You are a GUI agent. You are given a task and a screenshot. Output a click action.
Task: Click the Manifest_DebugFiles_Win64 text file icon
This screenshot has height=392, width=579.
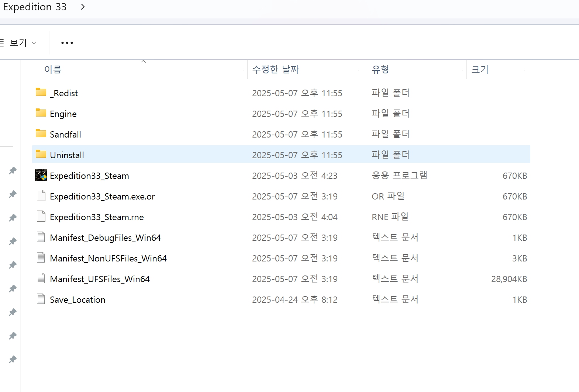click(x=41, y=237)
